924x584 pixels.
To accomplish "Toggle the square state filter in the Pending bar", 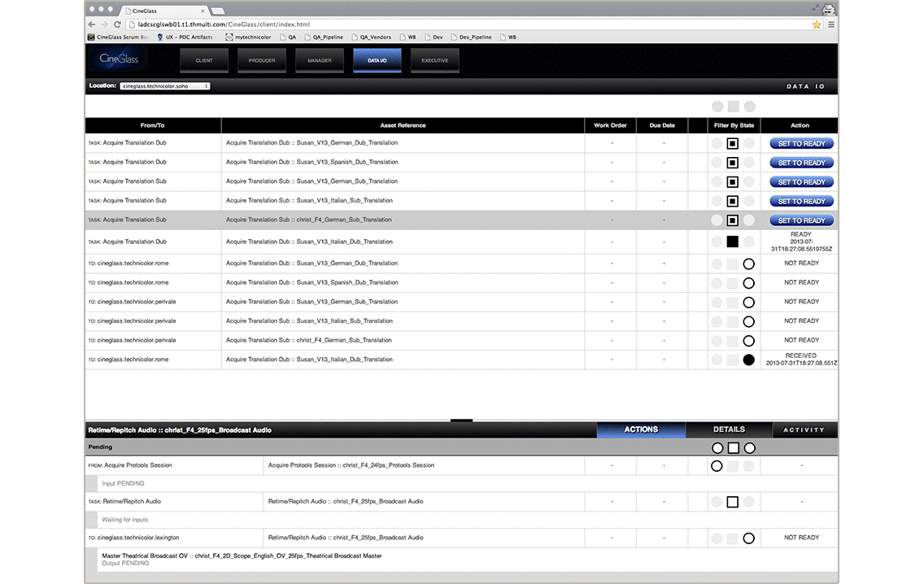I will [x=733, y=448].
